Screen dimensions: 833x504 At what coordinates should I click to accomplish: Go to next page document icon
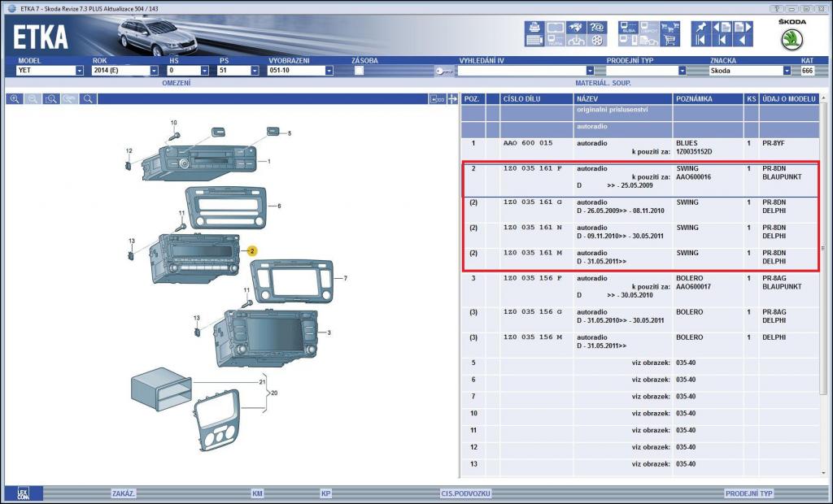[x=743, y=27]
